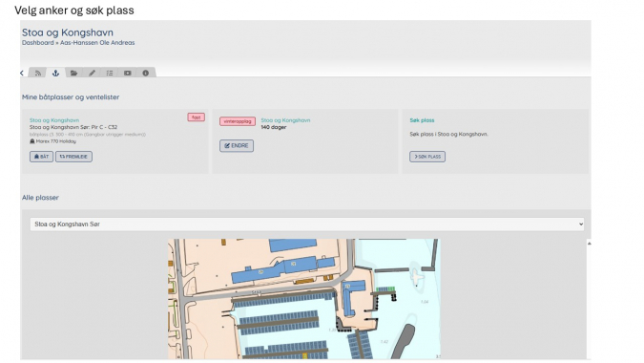Click the scroll-up arrow beside the map
The width and height of the screenshot is (644, 363).
coord(589,244)
